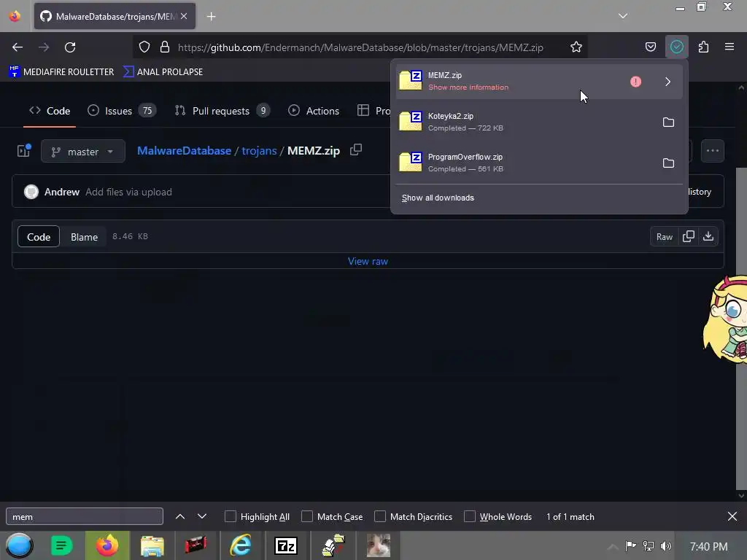The image size is (747, 560).
Task: Jump to next find match
Action: [x=202, y=516]
